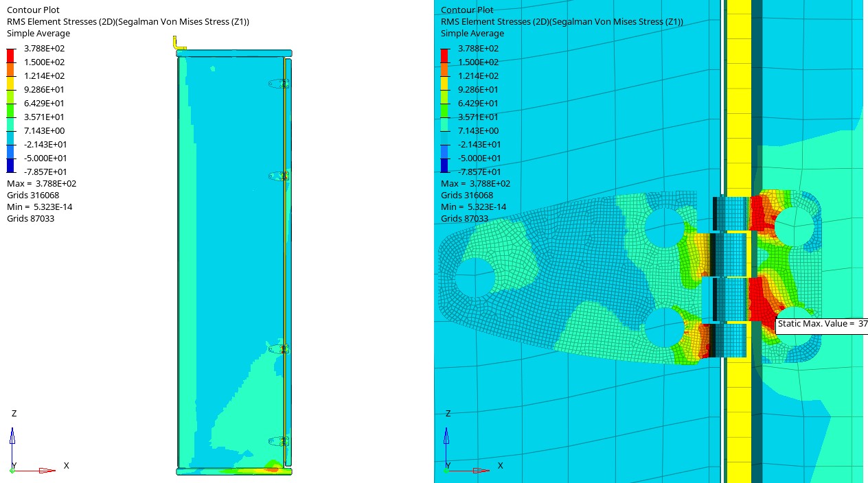Pick the bottommost hinge on the door in left plot

[x=279, y=441]
